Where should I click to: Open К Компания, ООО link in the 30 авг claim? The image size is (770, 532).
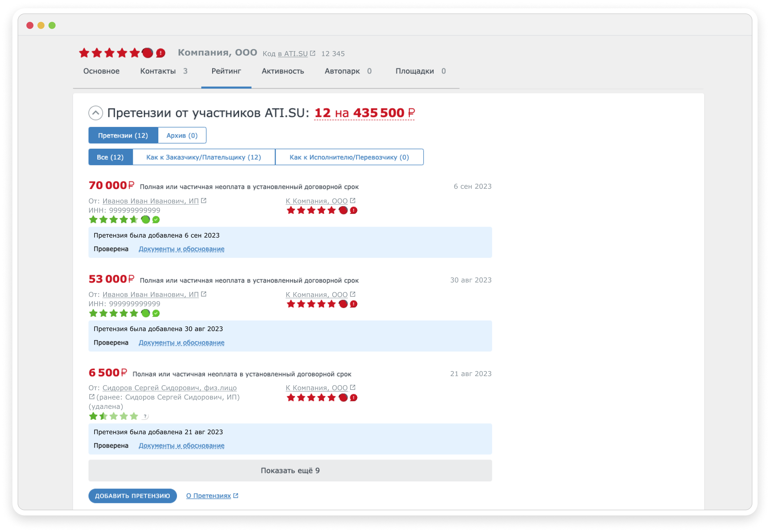click(316, 294)
